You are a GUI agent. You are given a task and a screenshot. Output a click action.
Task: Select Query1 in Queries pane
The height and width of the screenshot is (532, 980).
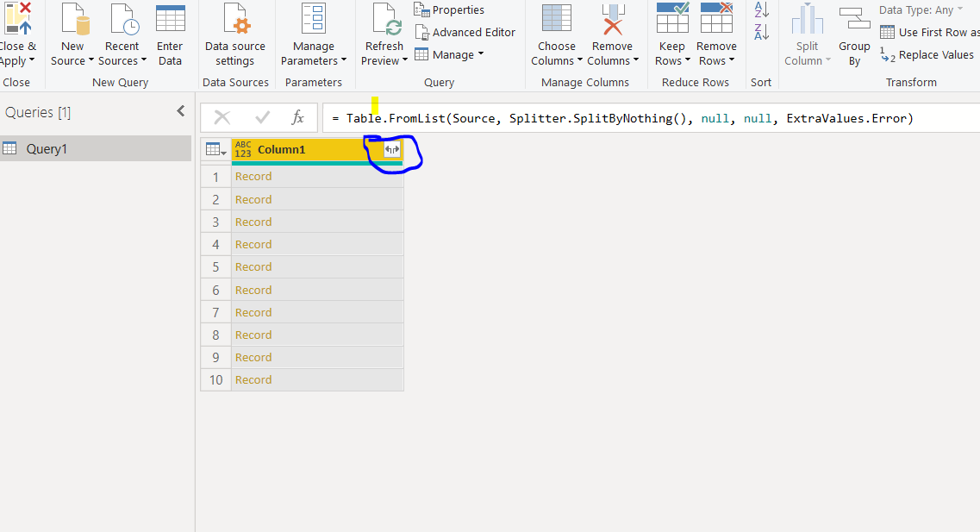[x=96, y=149]
